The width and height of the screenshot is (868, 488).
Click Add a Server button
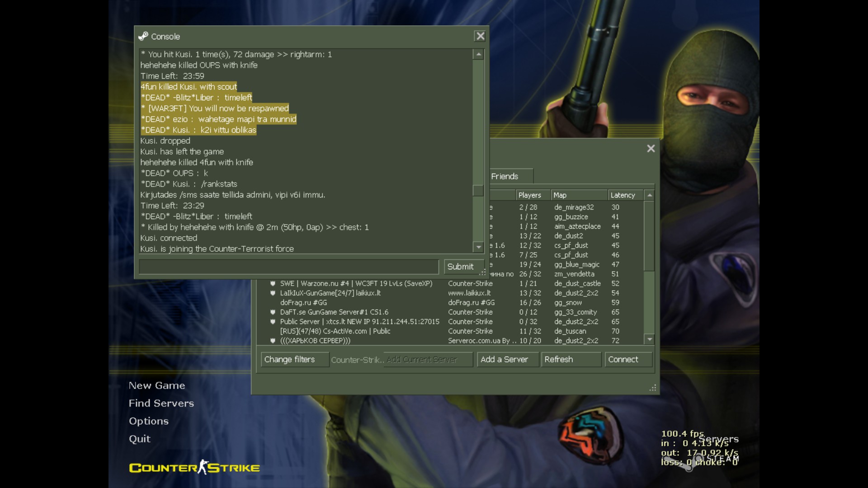tap(508, 360)
